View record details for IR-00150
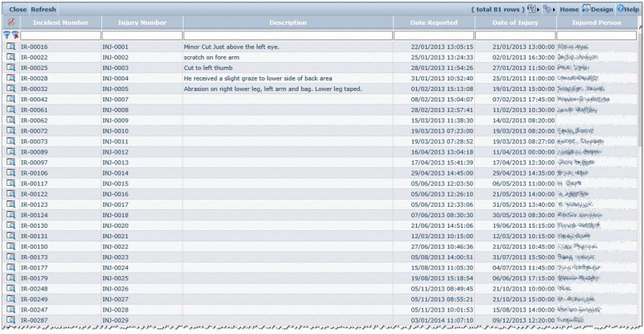644x334 pixels. [x=10, y=246]
